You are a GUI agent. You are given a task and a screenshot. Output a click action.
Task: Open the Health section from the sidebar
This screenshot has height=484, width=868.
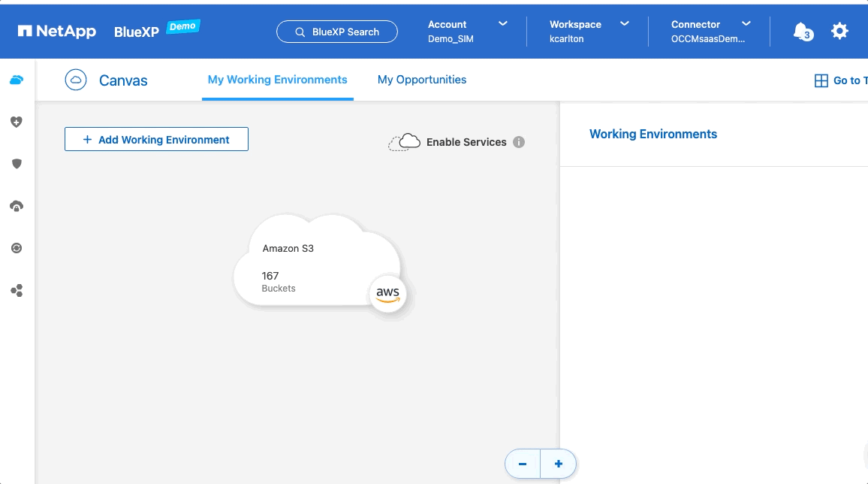coord(17,121)
